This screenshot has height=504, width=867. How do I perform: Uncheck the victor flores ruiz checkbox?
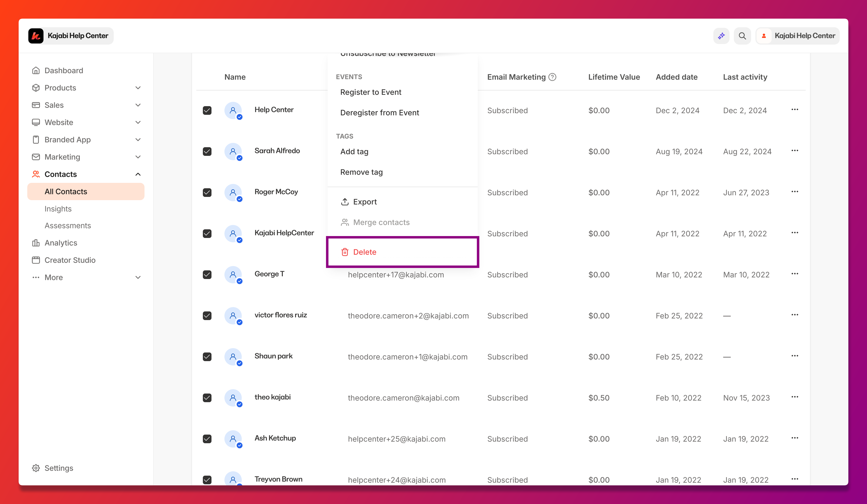[x=207, y=315]
